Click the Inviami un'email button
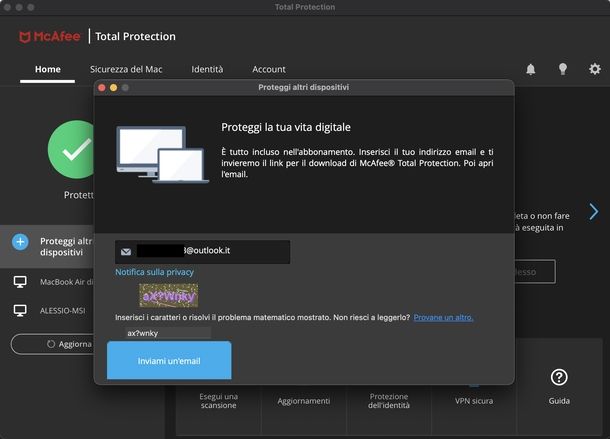This screenshot has height=439, width=610. point(169,360)
